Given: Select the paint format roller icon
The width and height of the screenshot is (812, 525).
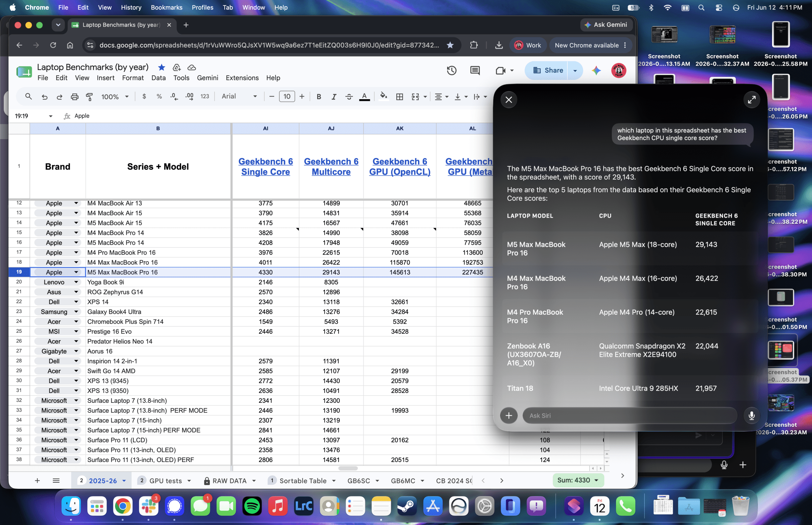Looking at the screenshot, I should click(89, 97).
